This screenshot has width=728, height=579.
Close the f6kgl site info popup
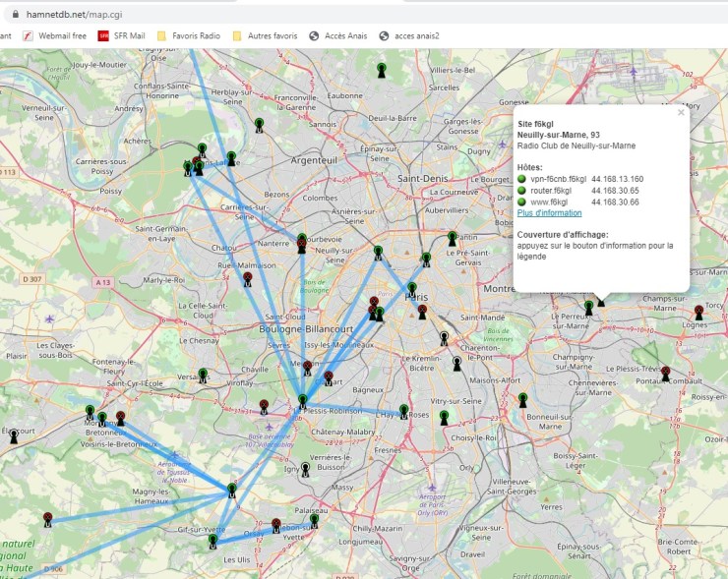pos(680,113)
